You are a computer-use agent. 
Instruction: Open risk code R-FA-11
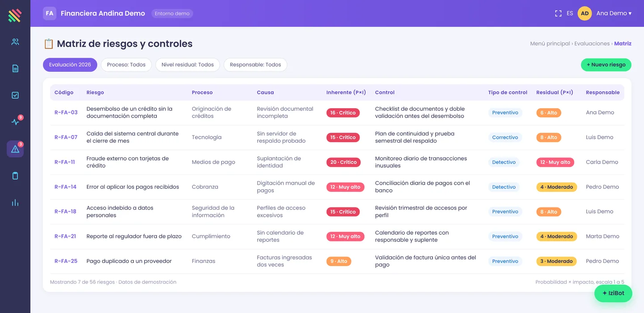click(x=65, y=162)
